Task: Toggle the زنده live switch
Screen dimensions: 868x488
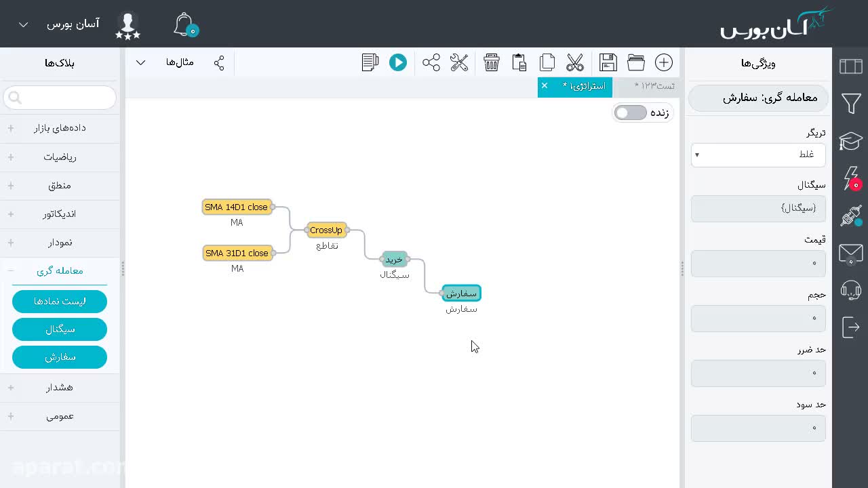Action: point(631,113)
